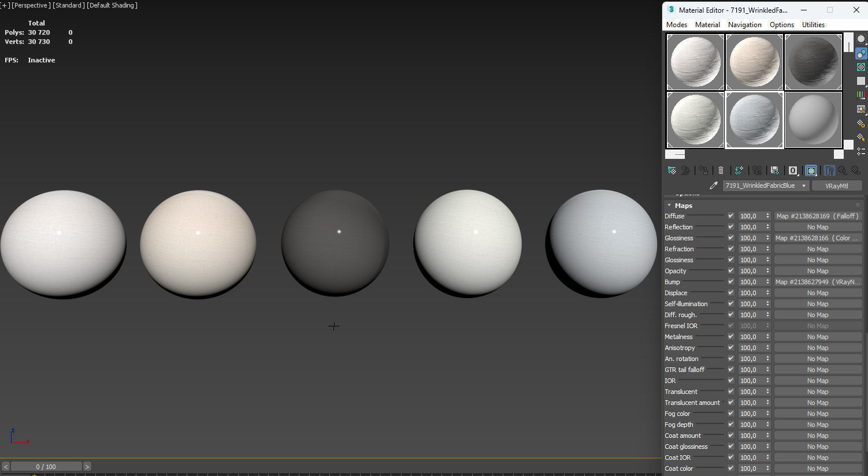Click Assign Material to Selection icon
The width and height of the screenshot is (868, 476).
pos(703,170)
